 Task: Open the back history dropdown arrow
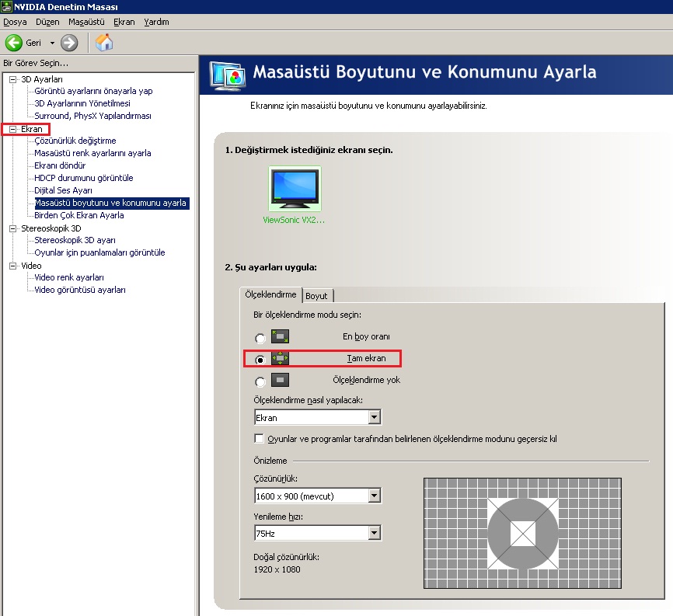click(52, 43)
